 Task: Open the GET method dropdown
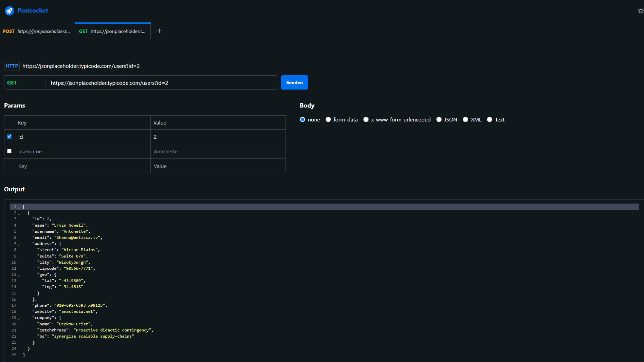point(24,83)
